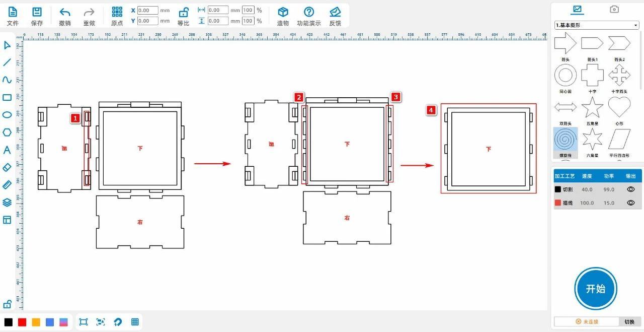644x332 pixels.
Task: Choose the orange color swatch
Action: (x=36, y=322)
